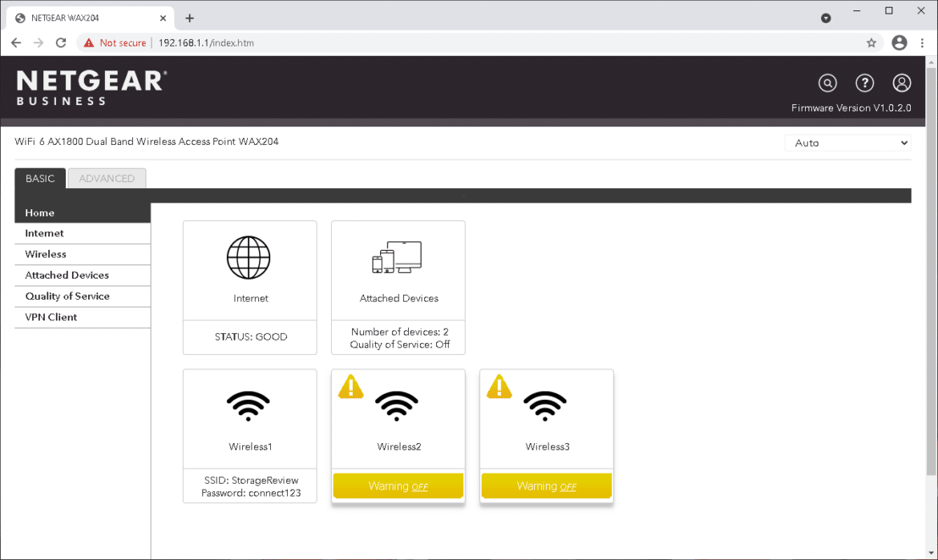The height and width of the screenshot is (560, 938).
Task: Click the Wireless3 WiFi icon
Action: click(545, 406)
